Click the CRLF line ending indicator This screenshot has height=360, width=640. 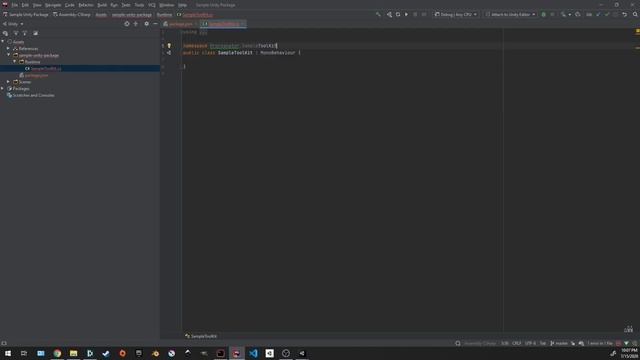point(516,343)
